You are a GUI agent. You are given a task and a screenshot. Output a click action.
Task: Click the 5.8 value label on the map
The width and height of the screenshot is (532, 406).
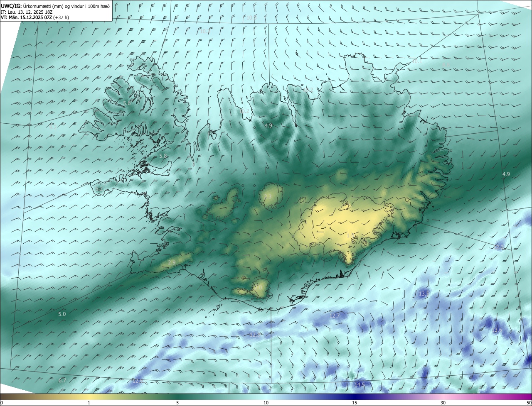tap(163, 156)
